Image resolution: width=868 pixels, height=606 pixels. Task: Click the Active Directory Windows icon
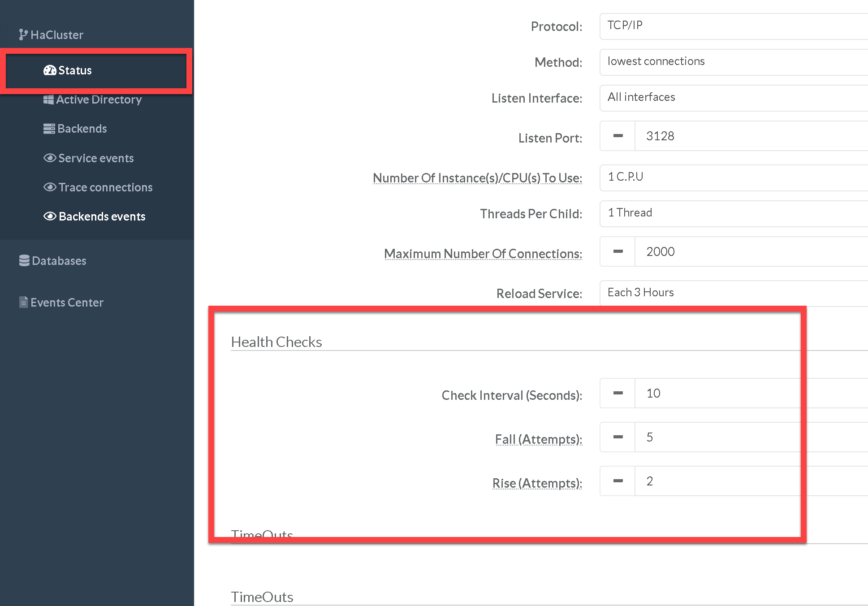click(x=48, y=100)
